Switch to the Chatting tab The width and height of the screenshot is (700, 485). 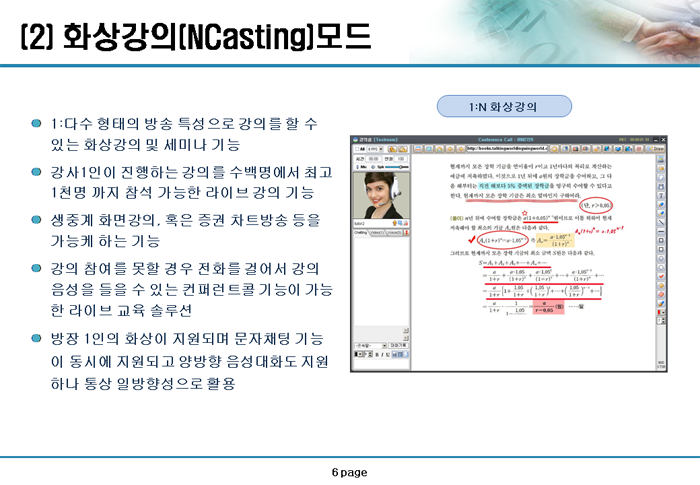point(361,233)
